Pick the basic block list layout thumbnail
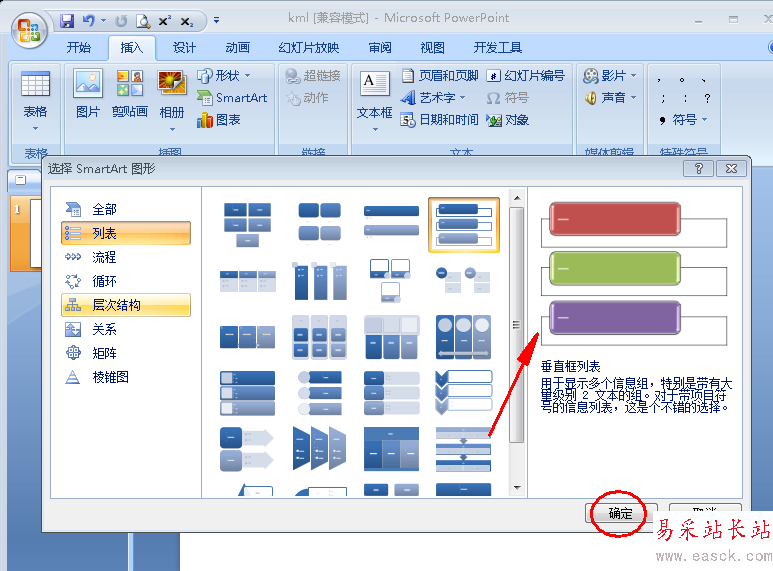Screen dimensions: 773x571 coord(247,224)
